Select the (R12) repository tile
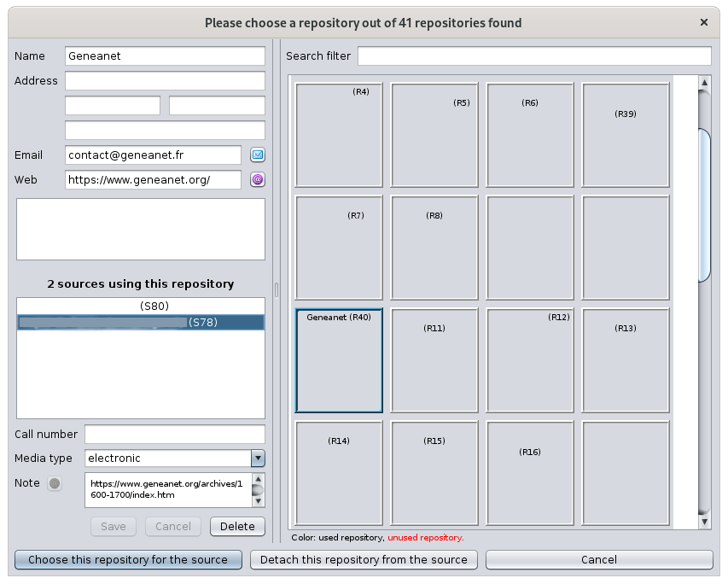 (530, 360)
